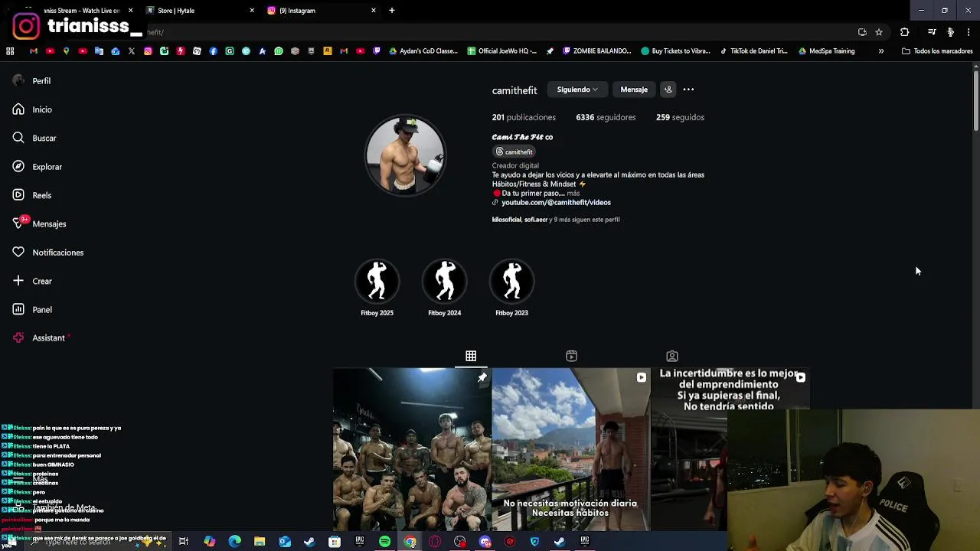Switch to the posts grid tab

pos(471,356)
